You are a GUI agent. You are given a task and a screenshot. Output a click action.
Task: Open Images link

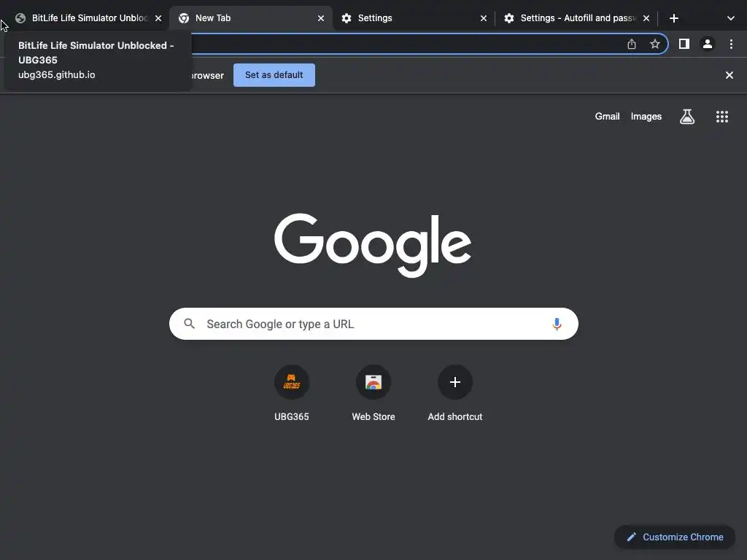(646, 117)
